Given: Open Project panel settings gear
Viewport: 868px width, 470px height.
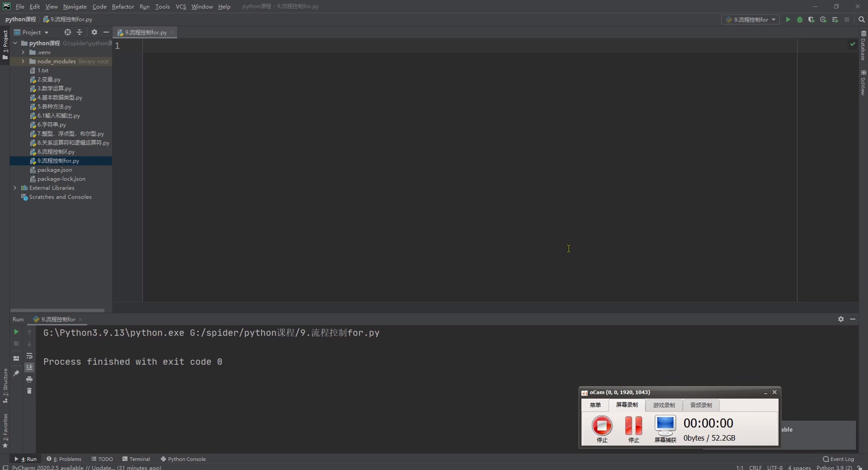Looking at the screenshot, I should (x=94, y=32).
